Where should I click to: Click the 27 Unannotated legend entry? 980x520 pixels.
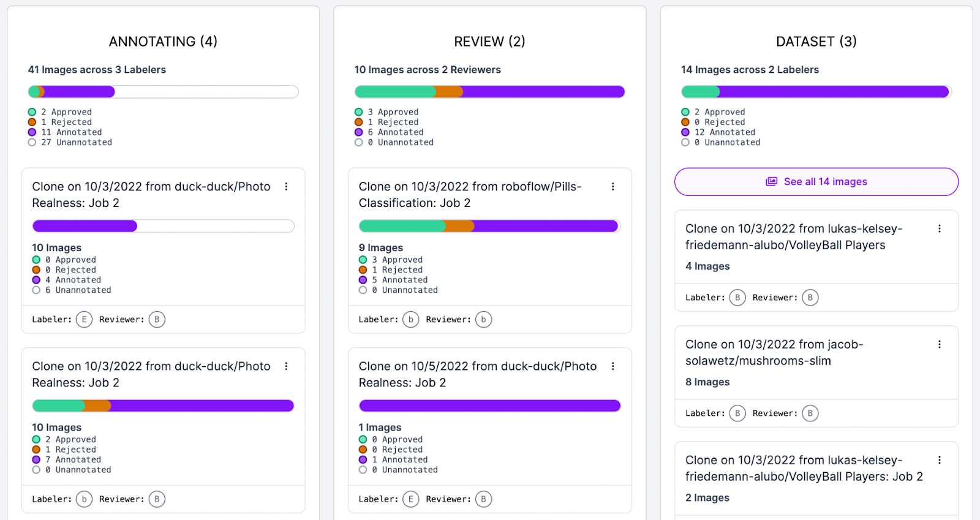click(x=70, y=143)
